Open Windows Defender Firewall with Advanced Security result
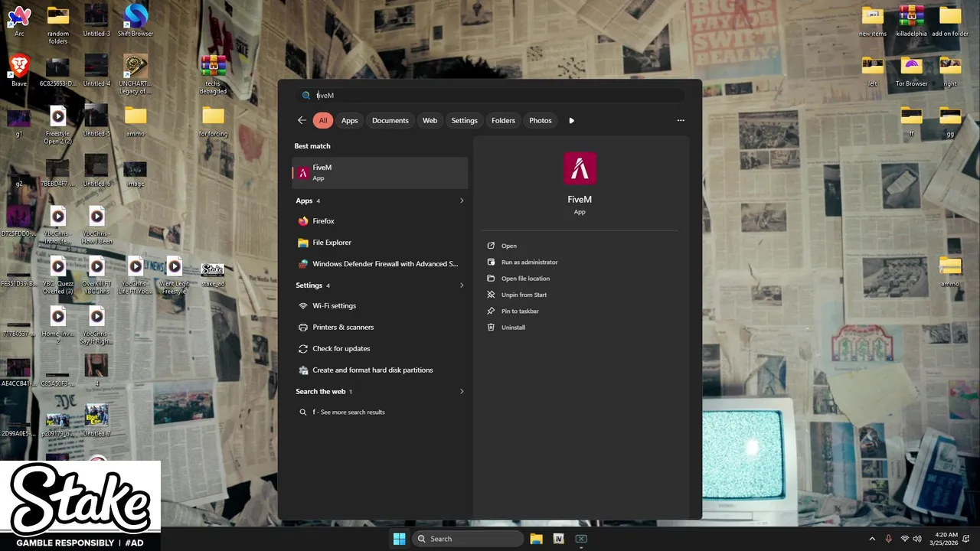Viewport: 980px width, 551px height. 380,264
